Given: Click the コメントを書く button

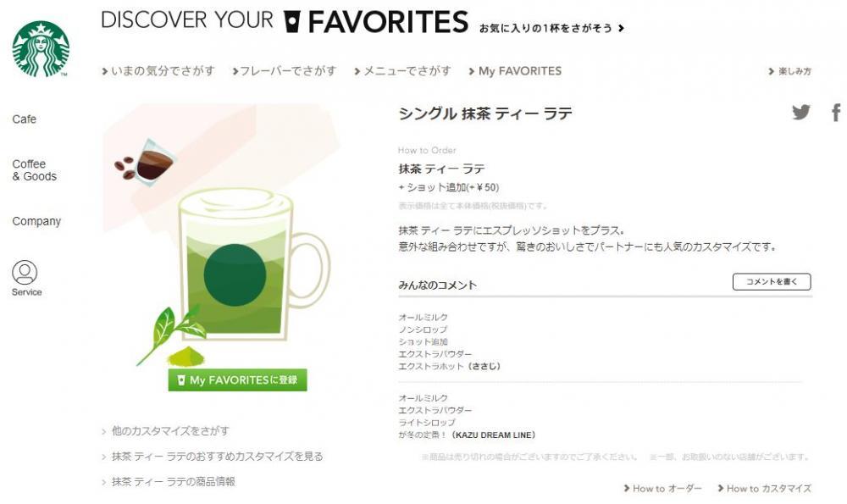Looking at the screenshot, I should pos(772,281).
